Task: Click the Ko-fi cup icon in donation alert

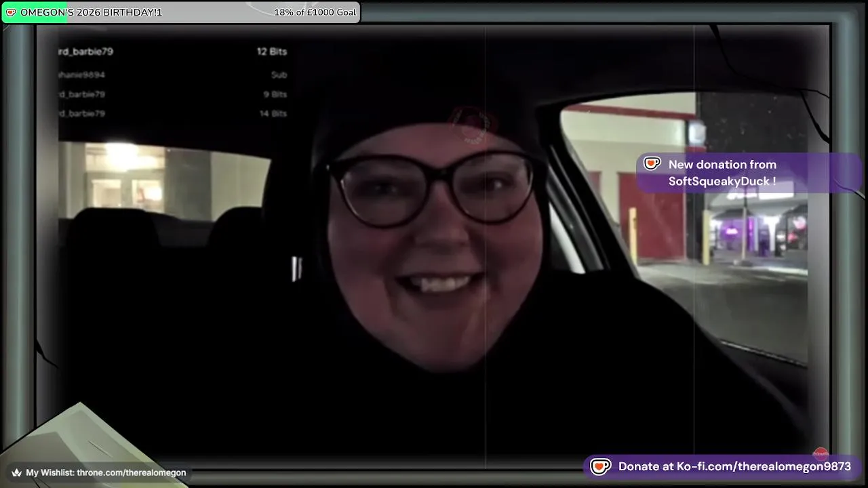Action: (x=652, y=164)
